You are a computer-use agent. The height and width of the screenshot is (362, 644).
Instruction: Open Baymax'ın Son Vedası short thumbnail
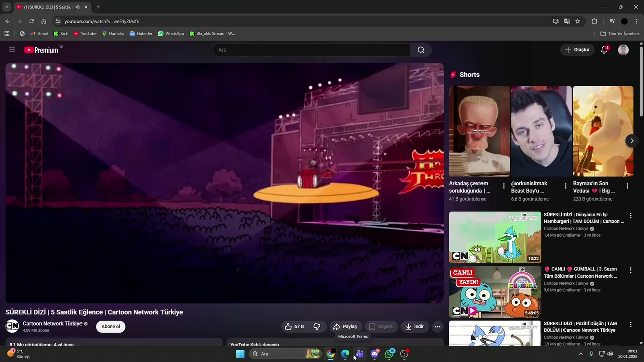[603, 131]
